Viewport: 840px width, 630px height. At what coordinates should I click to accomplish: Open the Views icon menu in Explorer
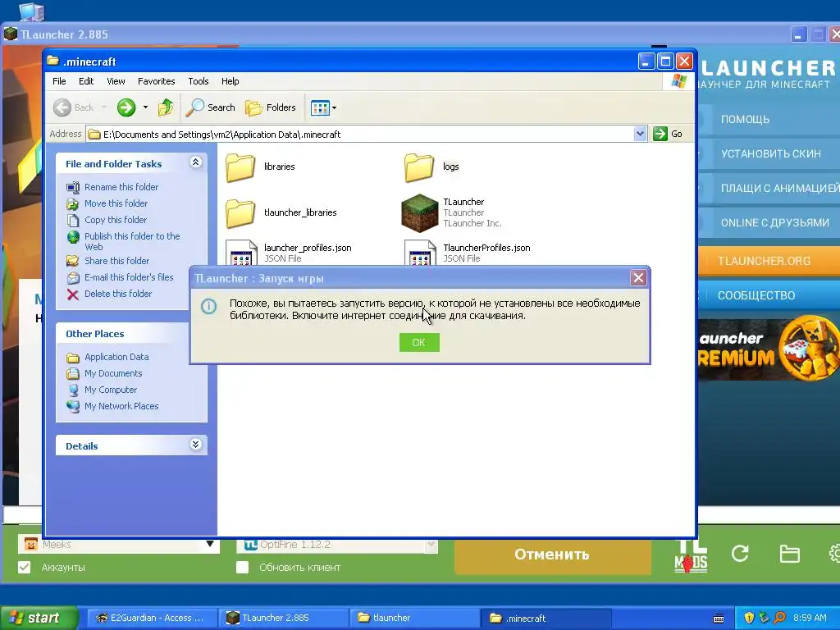[323, 107]
